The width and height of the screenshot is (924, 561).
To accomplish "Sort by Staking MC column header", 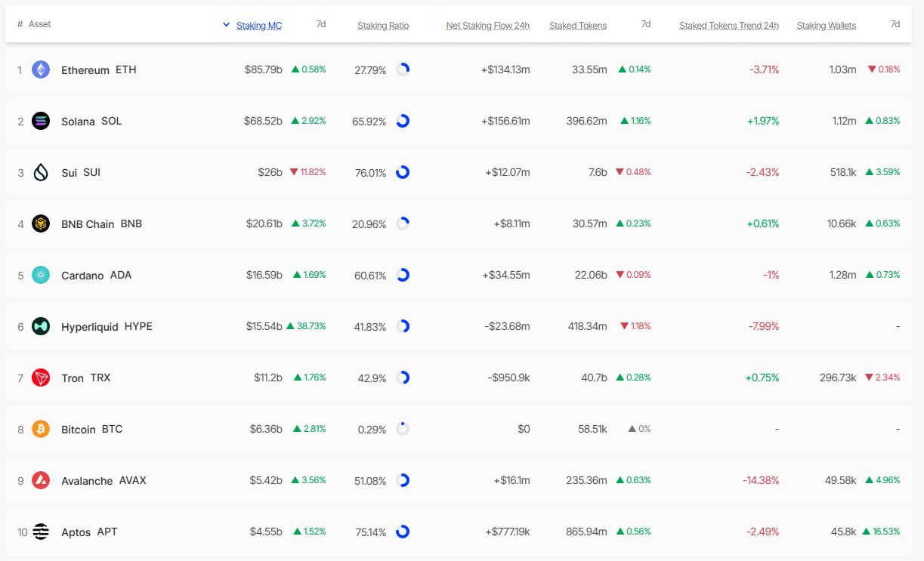I will pyautogui.click(x=259, y=26).
